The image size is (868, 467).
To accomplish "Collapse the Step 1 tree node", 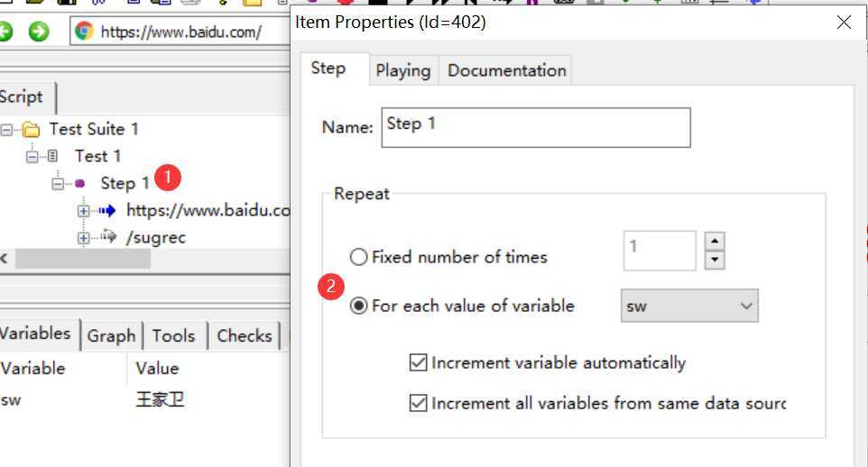I will (x=58, y=184).
